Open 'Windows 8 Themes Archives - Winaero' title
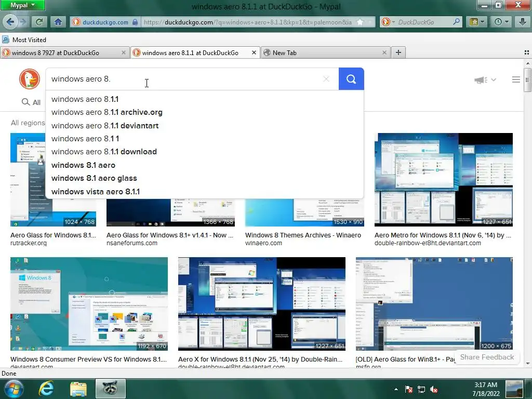The width and height of the screenshot is (532, 399). click(x=303, y=235)
